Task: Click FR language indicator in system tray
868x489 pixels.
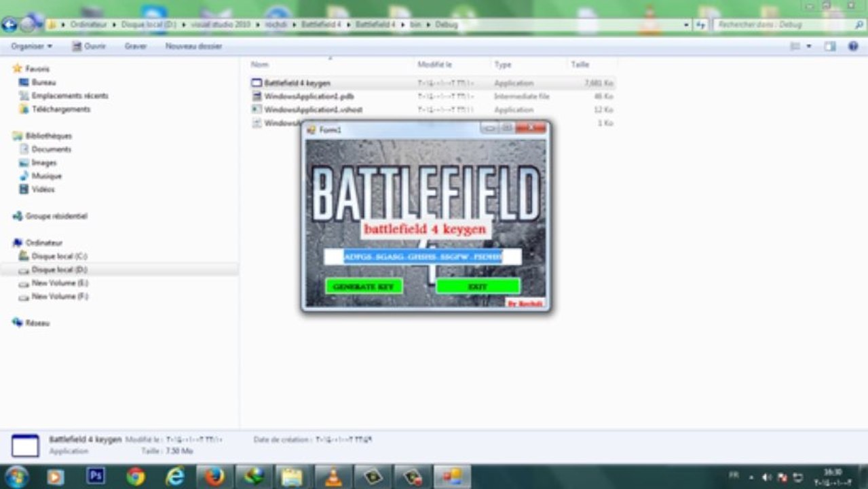Action: coord(734,475)
